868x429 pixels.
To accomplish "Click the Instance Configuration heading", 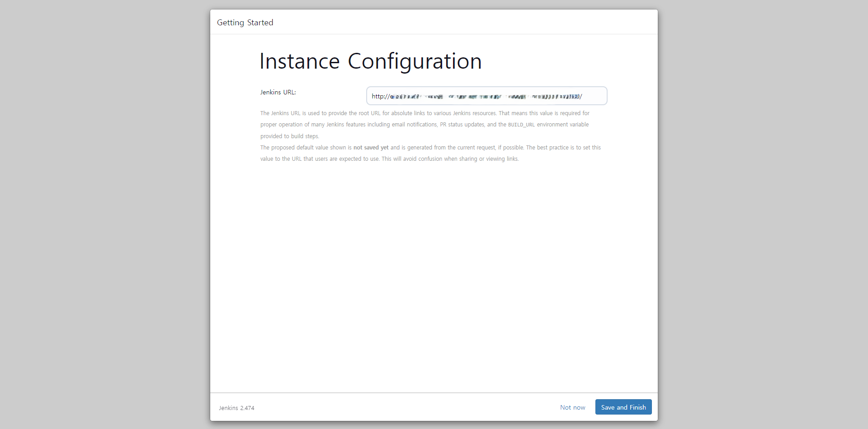I will [371, 61].
